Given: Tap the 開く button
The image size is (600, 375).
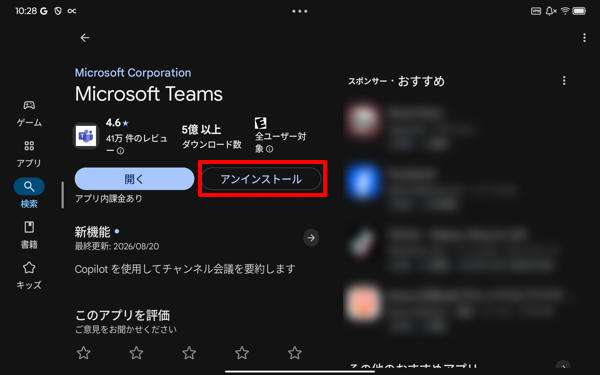Looking at the screenshot, I should pos(134,179).
